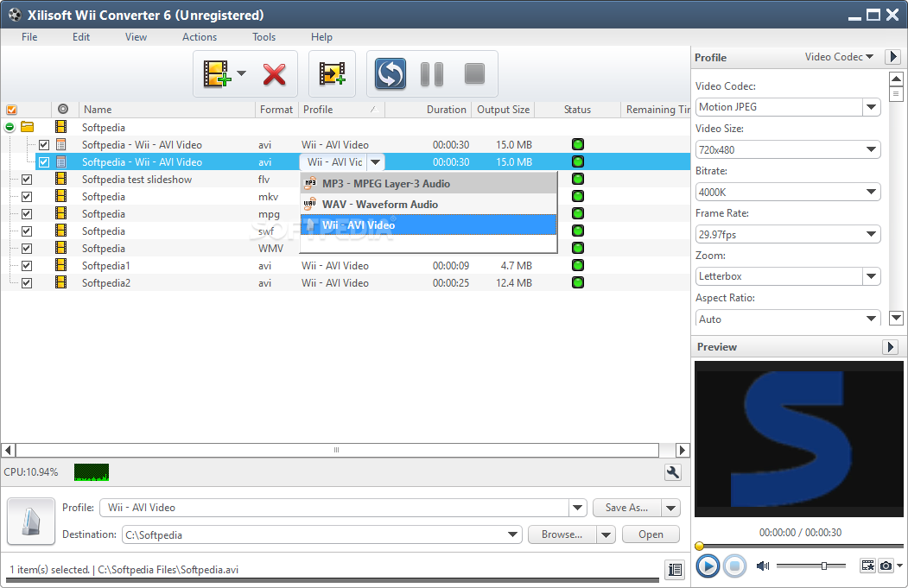Viewport: 908px width, 588px height.
Task: Click the green status icon for Softpedia2
Action: pyautogui.click(x=577, y=282)
